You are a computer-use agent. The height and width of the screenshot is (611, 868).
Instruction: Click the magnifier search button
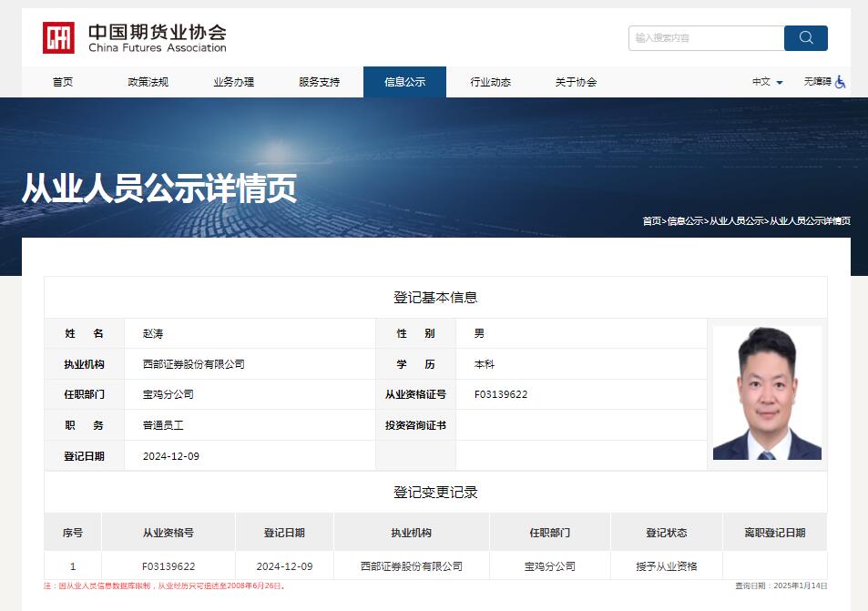(x=805, y=37)
